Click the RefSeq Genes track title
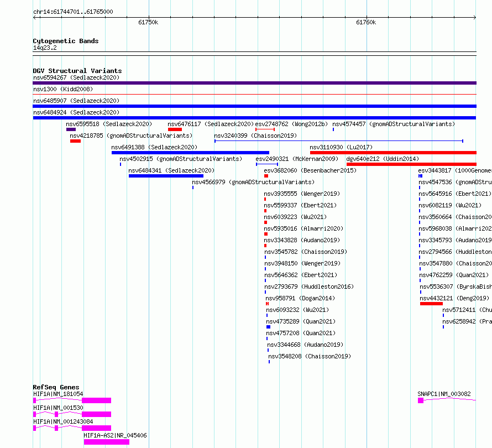492x448 pixels. pyautogui.click(x=56, y=387)
